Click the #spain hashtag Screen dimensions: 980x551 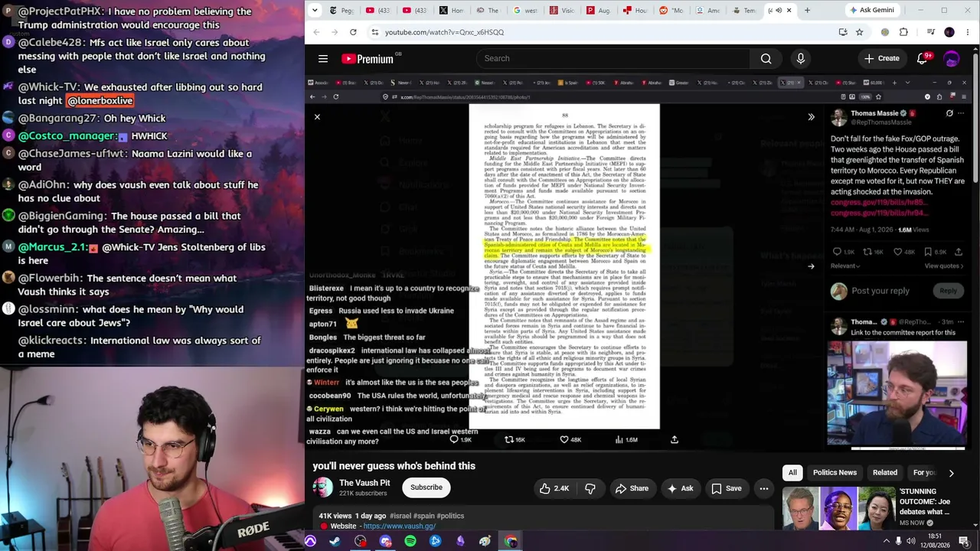[424, 516]
